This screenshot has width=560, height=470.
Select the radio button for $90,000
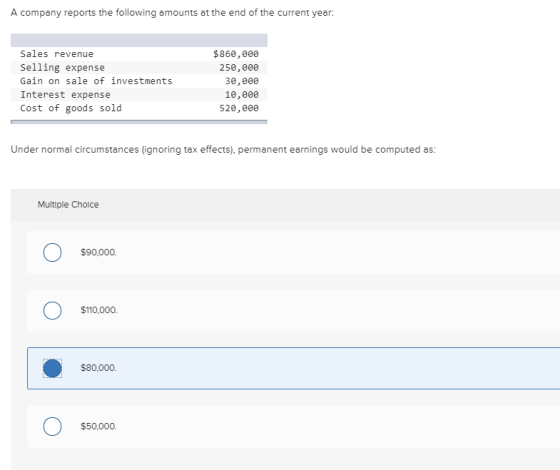coord(52,252)
